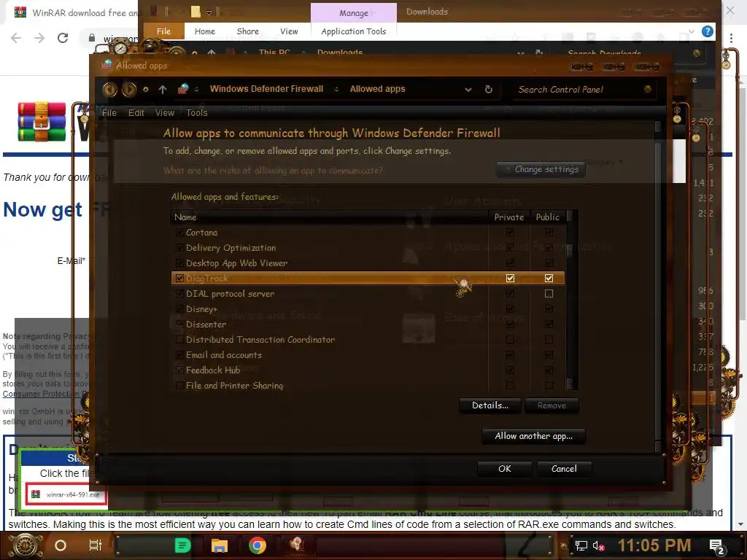Expand the address bar history dropdown
Image resolution: width=747 pixels, height=560 pixels.
[468, 89]
